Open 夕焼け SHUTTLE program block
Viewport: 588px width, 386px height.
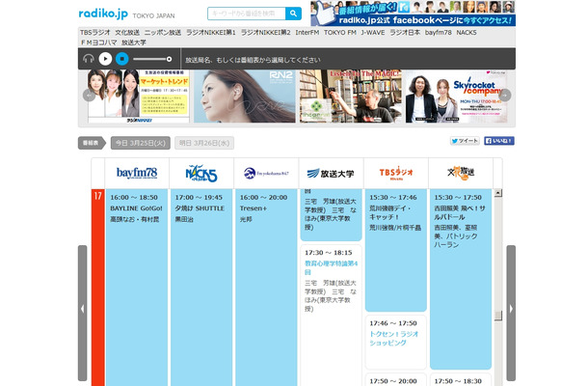point(201,288)
